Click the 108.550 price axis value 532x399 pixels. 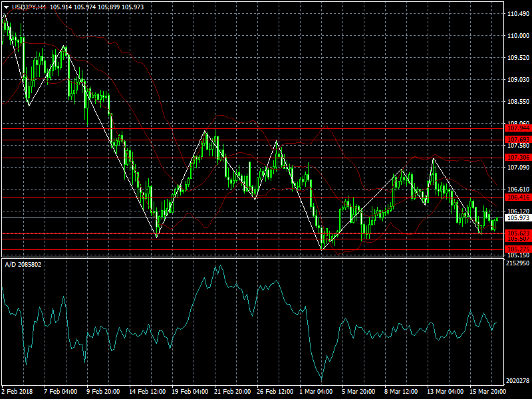(x=518, y=102)
